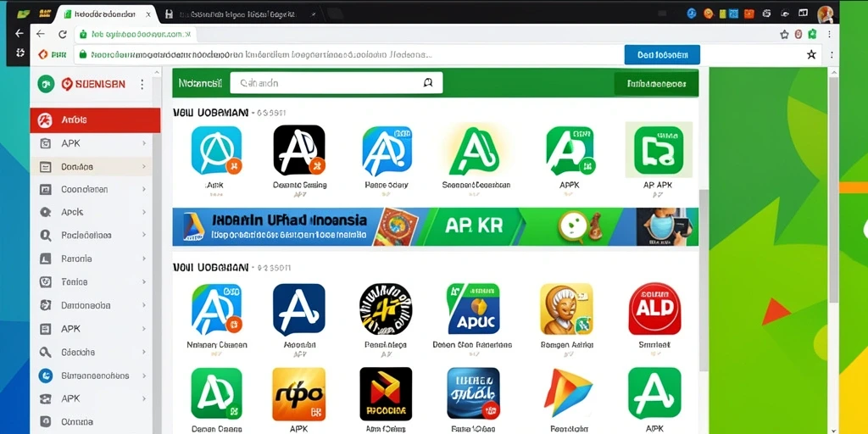Open the cartoon grandma app Rengen Aoitiel
The height and width of the screenshot is (434, 868).
[567, 309]
